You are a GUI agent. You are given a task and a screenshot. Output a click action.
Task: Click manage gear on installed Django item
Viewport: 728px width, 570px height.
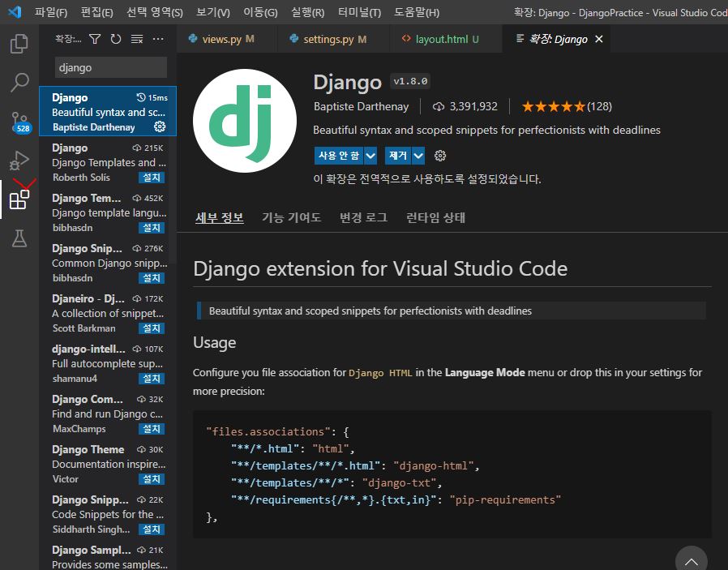point(159,126)
